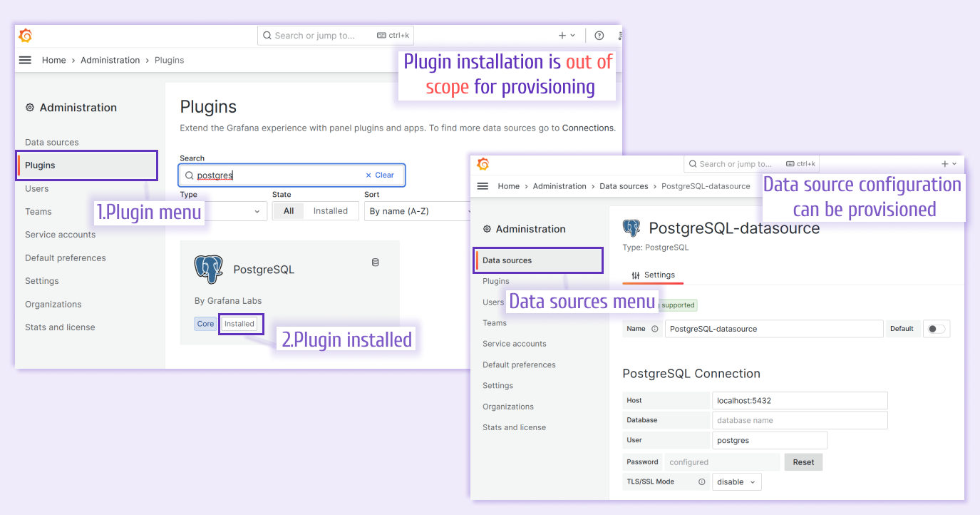Select Data sources in second window sidebar
The height and width of the screenshot is (515, 980).
pos(539,260)
